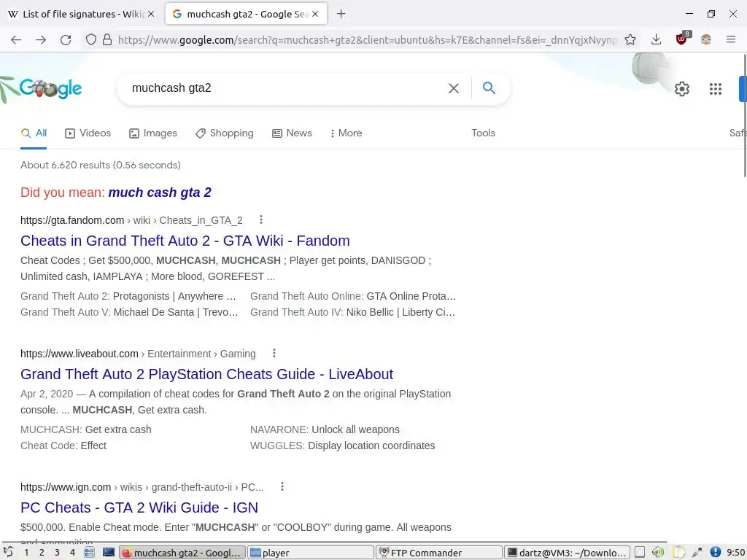Click 'NAVARONE: Unlock all weapons' text
747x560 pixels.
click(x=325, y=429)
